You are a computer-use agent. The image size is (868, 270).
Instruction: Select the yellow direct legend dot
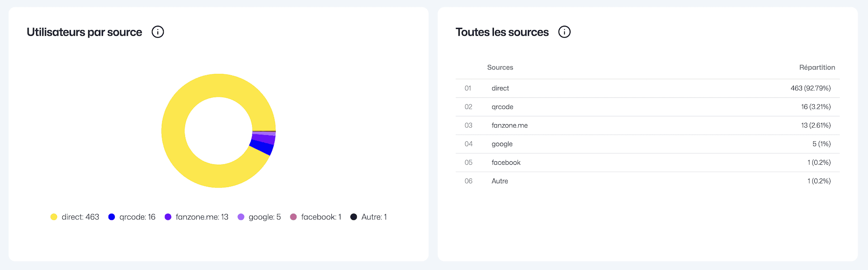54,217
